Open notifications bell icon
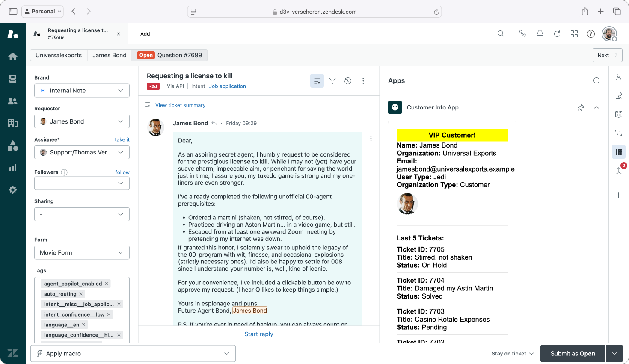The height and width of the screenshot is (364, 629). tap(540, 33)
